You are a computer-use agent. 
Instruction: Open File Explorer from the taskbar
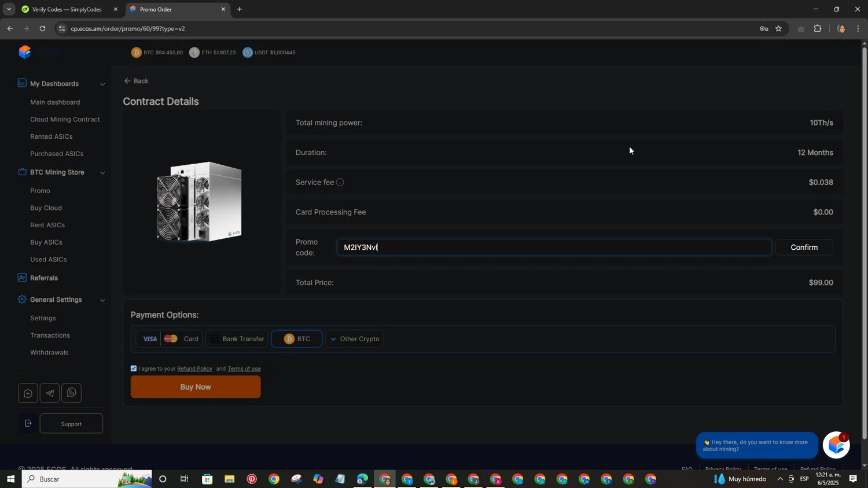(x=230, y=479)
